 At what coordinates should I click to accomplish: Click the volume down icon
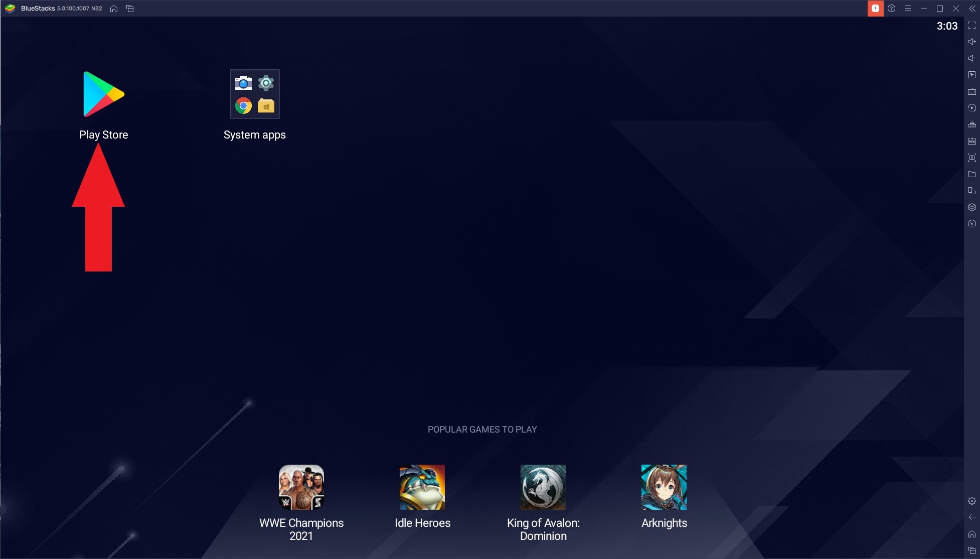971,59
